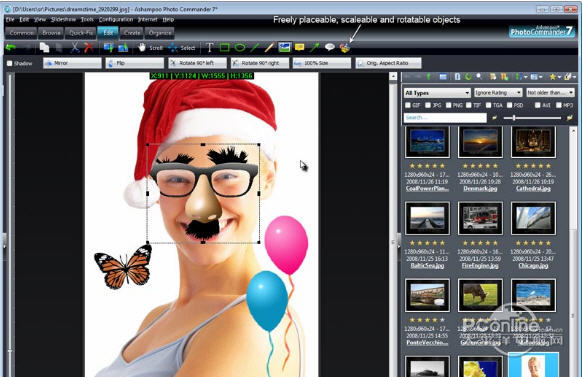Image resolution: width=583 pixels, height=377 pixels.
Task: Open the File menu
Action: [x=10, y=20]
